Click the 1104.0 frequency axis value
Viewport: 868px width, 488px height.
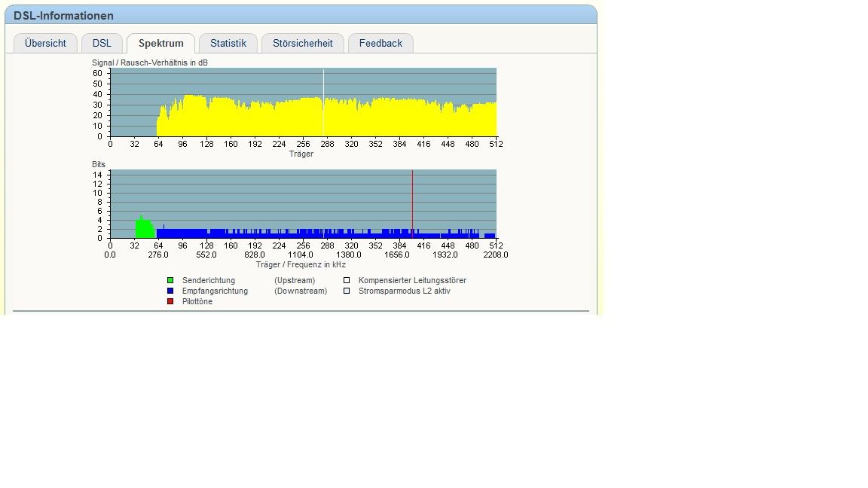(x=301, y=255)
